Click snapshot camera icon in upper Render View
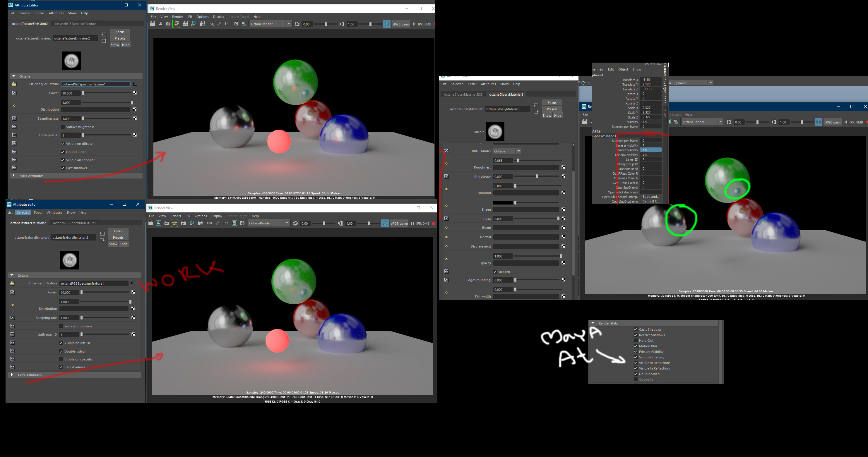Image resolution: width=868 pixels, height=457 pixels. (168, 24)
